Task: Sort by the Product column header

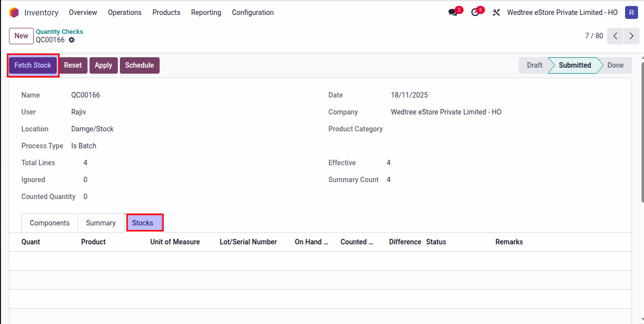Action: 93,242
